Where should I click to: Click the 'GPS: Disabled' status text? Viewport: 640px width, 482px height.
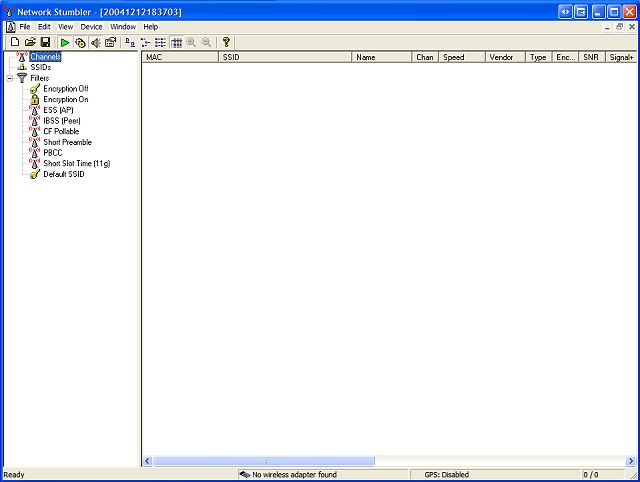447,475
